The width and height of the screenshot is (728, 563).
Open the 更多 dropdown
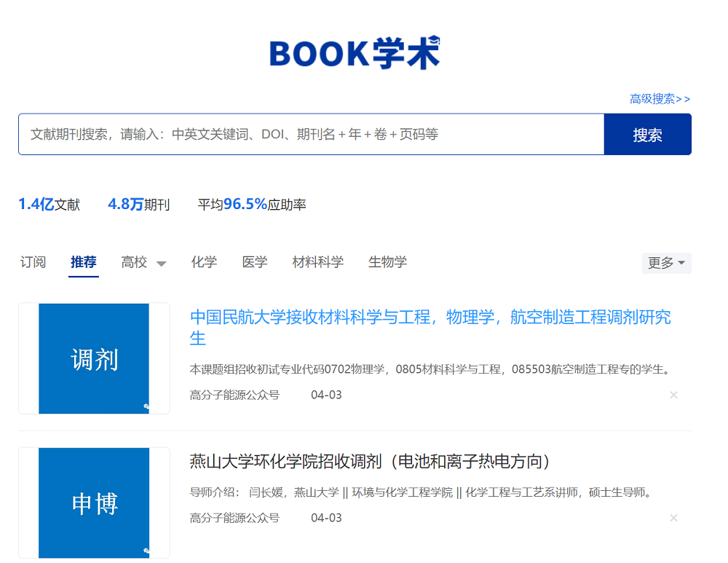tap(662, 263)
